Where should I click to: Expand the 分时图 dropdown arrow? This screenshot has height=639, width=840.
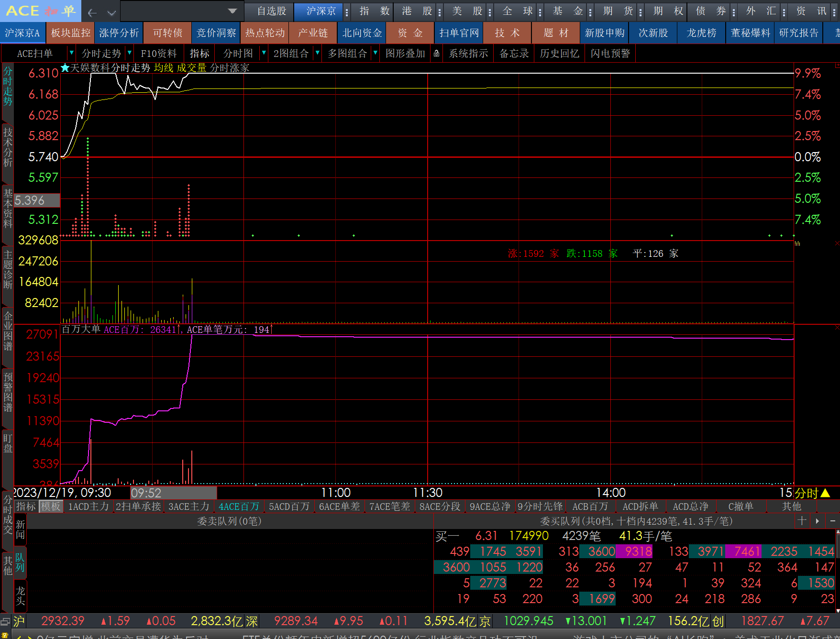pyautogui.click(x=264, y=53)
